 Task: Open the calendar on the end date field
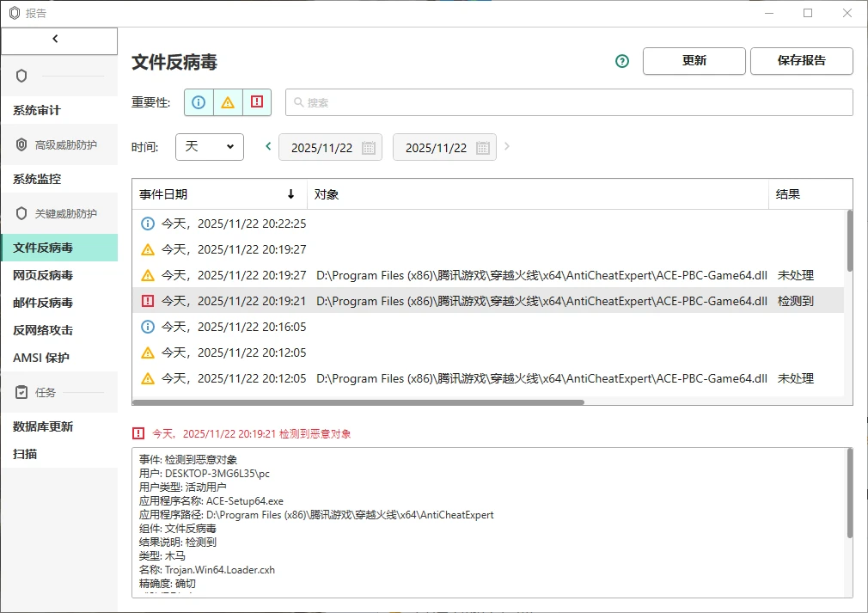point(484,146)
